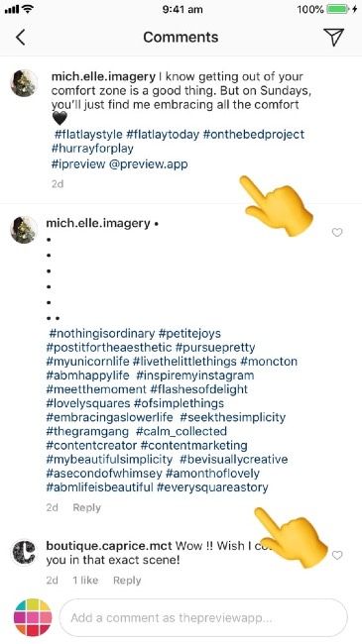Focus the Add a comment field
Viewport: 362px width, 644px height.
coord(203,617)
